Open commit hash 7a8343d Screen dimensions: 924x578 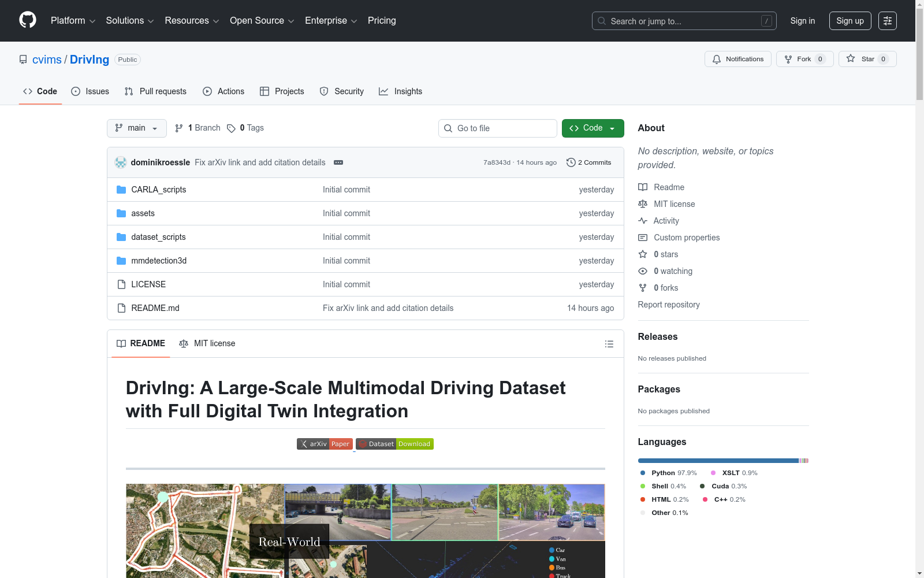click(497, 162)
